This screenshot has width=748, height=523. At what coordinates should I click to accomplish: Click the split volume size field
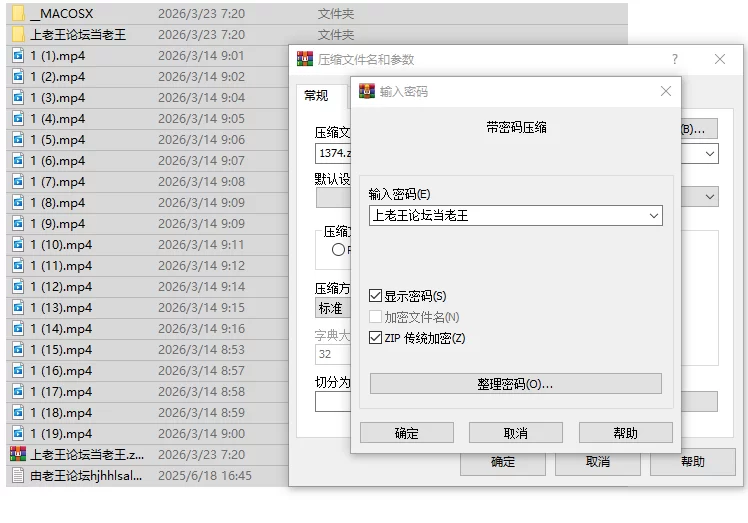(333, 401)
